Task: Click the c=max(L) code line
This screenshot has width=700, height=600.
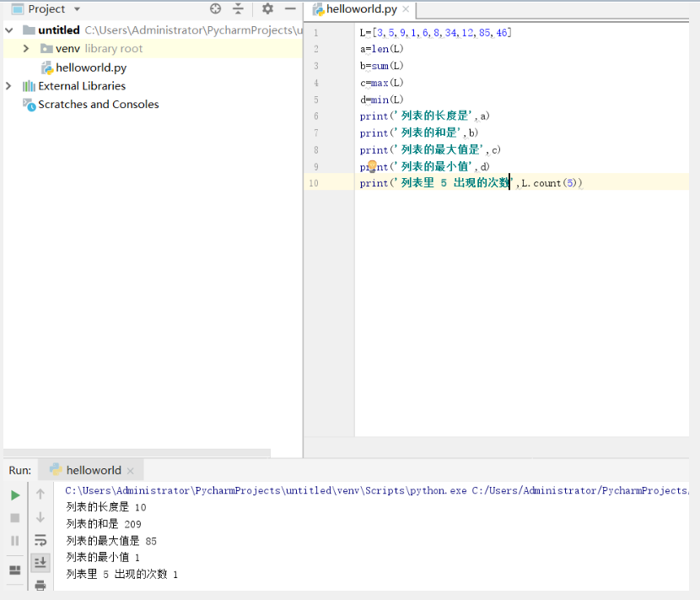Action: click(382, 83)
